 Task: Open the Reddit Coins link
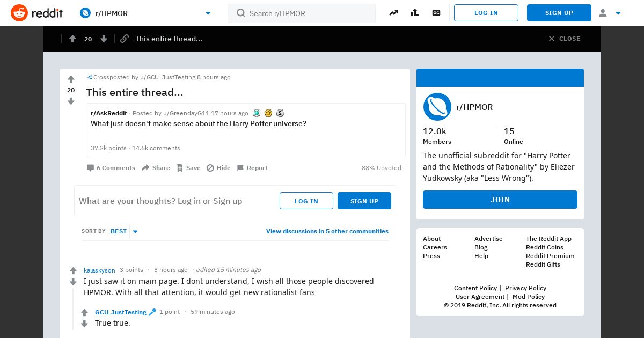[x=545, y=247]
